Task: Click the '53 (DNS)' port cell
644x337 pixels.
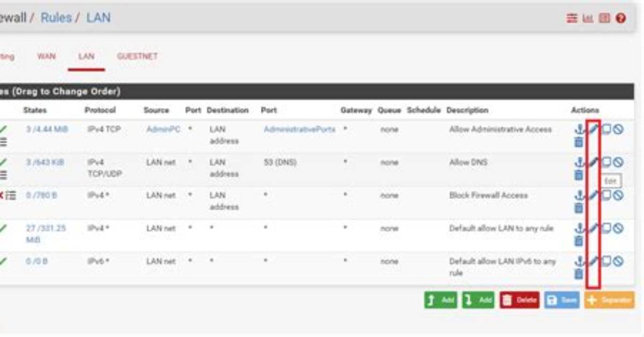Action: [x=280, y=162]
